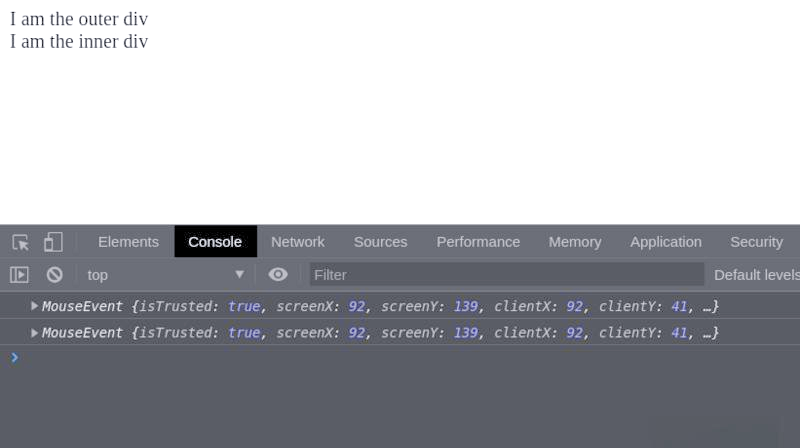Open the top JavaScript context dropdown

point(165,275)
